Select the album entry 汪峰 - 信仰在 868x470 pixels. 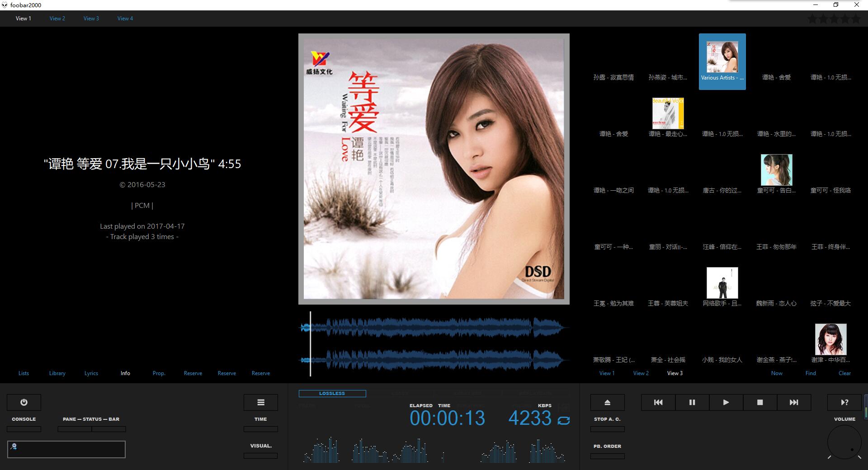click(722, 247)
